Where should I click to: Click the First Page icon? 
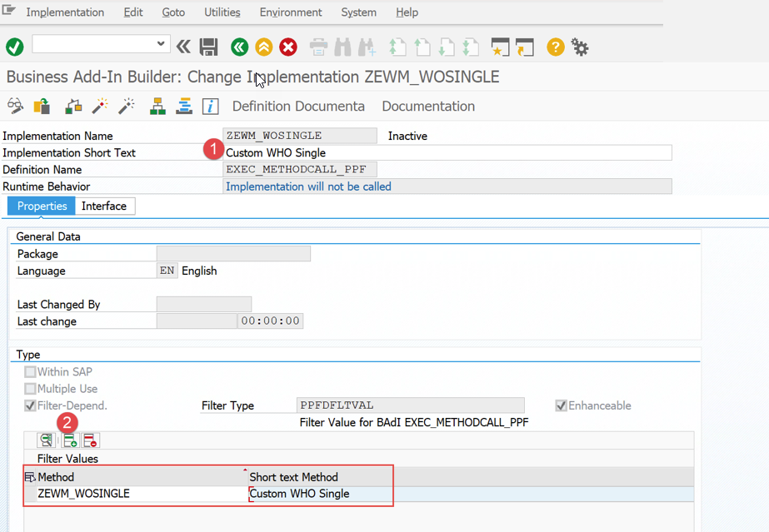(397, 47)
